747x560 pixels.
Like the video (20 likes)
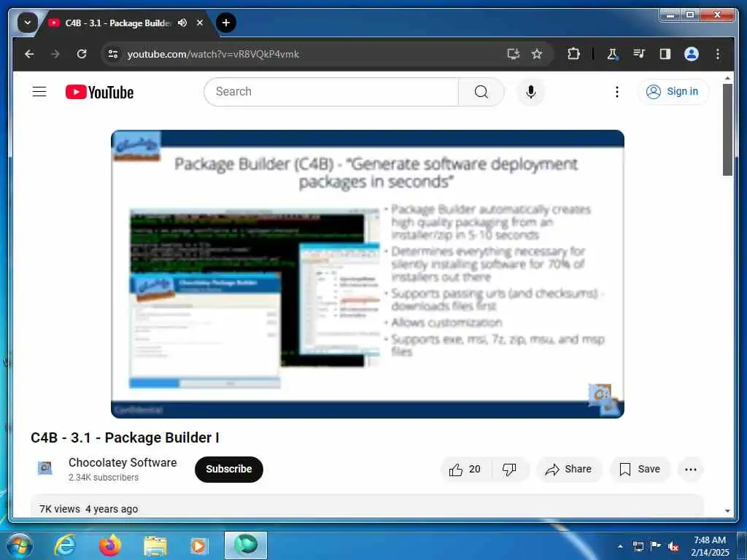(465, 470)
